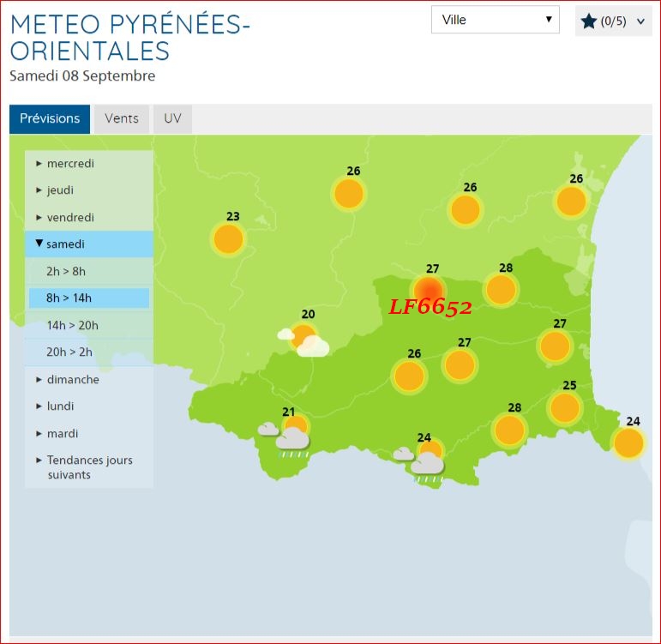Click the cloudy sun icon showing 20
This screenshot has height=644, width=661.
pos(303,340)
